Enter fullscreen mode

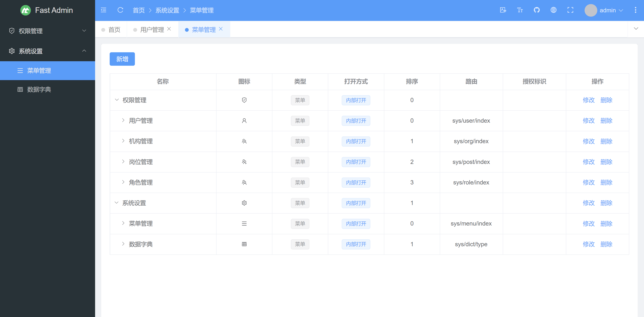pyautogui.click(x=570, y=10)
